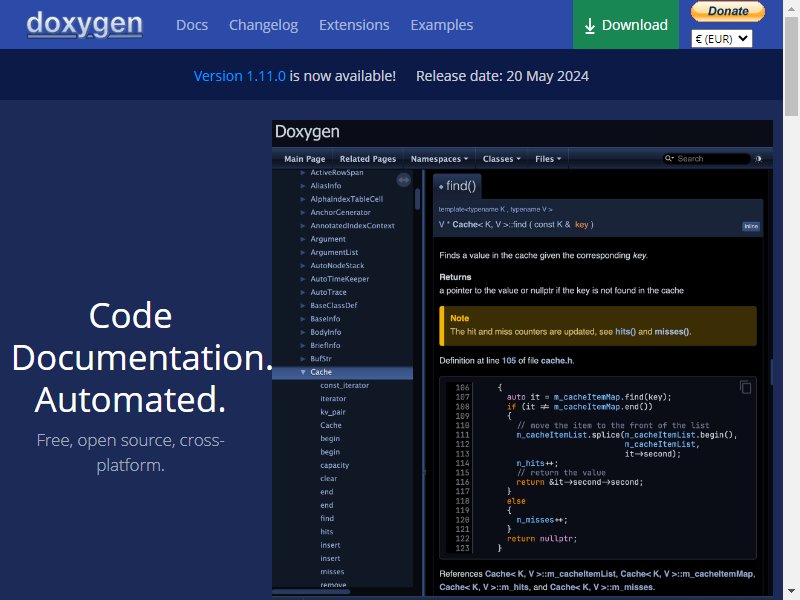This screenshot has height=600, width=800.
Task: Open the Classes dropdown menu
Action: (x=502, y=159)
